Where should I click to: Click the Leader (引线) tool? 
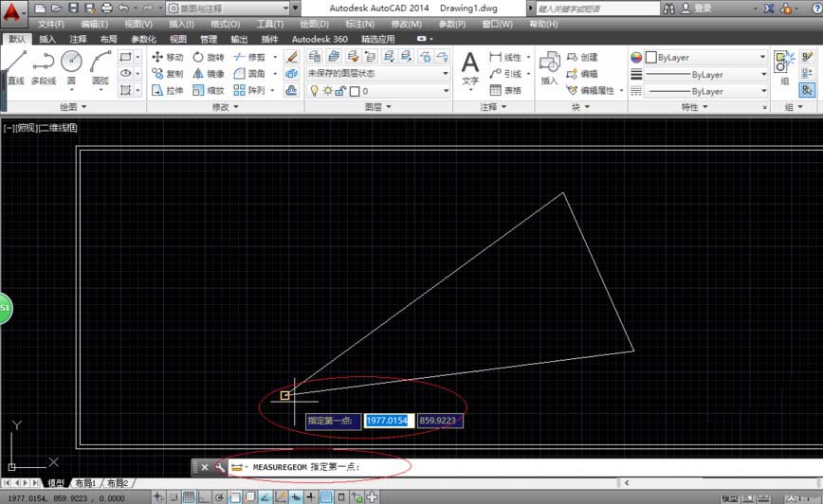505,74
